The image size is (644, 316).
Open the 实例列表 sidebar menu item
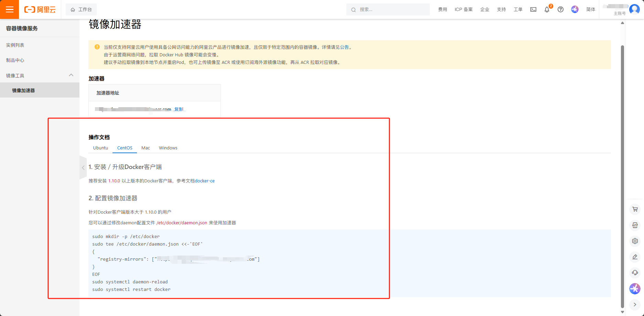click(15, 45)
